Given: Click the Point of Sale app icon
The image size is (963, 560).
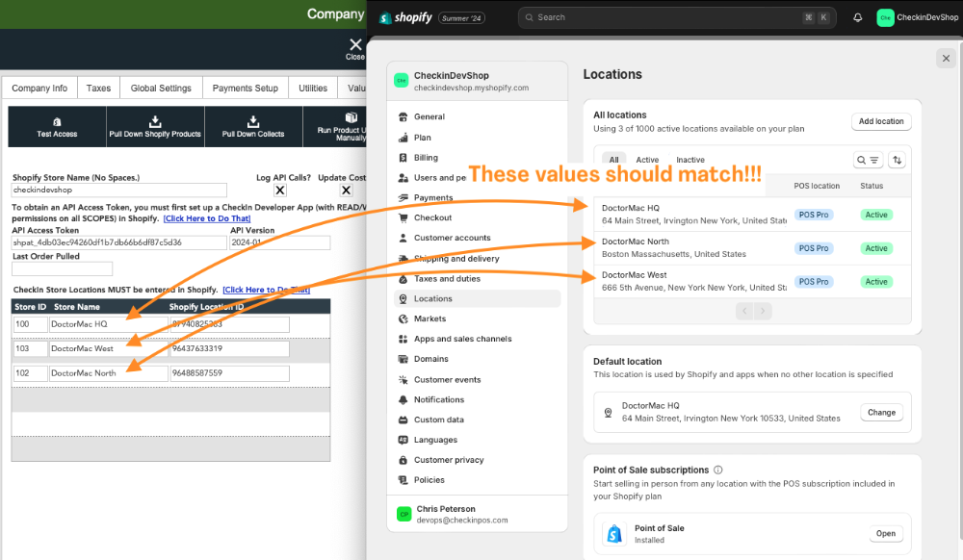Looking at the screenshot, I should (x=612, y=533).
